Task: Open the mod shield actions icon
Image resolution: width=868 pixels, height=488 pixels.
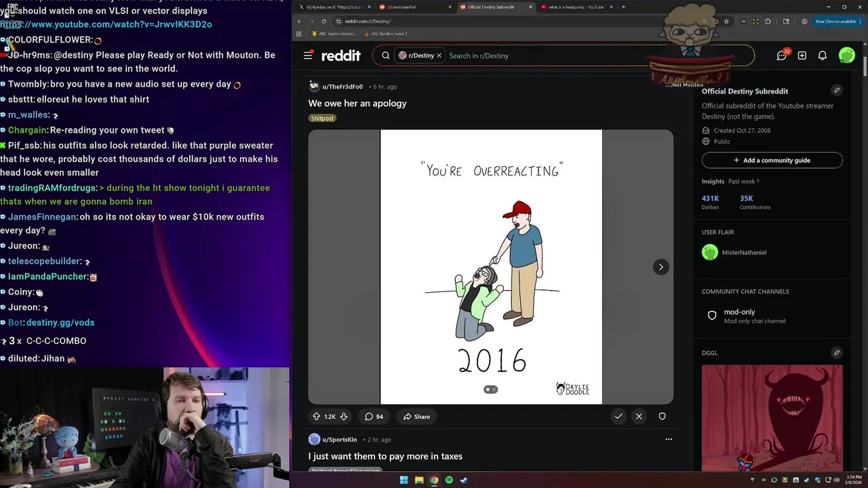Action: click(x=663, y=416)
